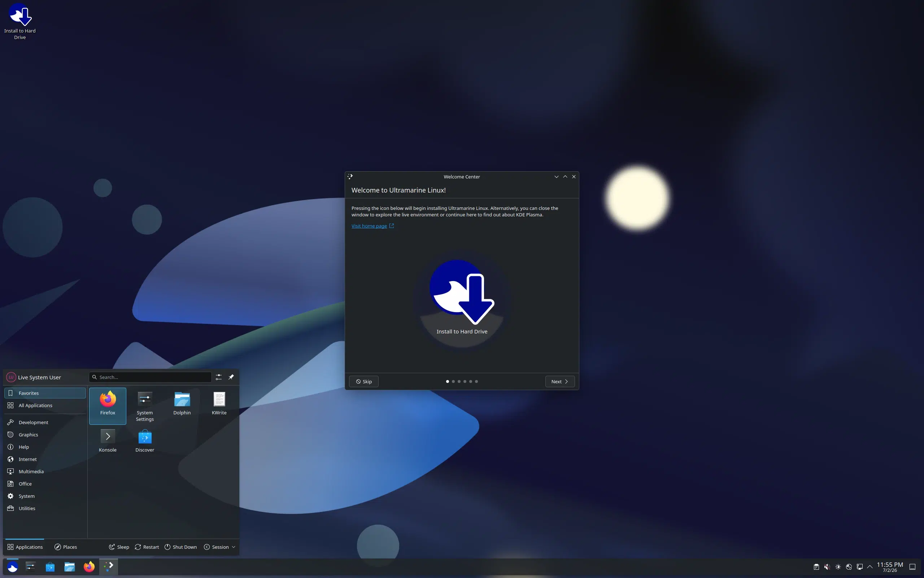This screenshot has width=924, height=578.
Task: Open Dolphin from the launcher favorites
Action: click(182, 403)
